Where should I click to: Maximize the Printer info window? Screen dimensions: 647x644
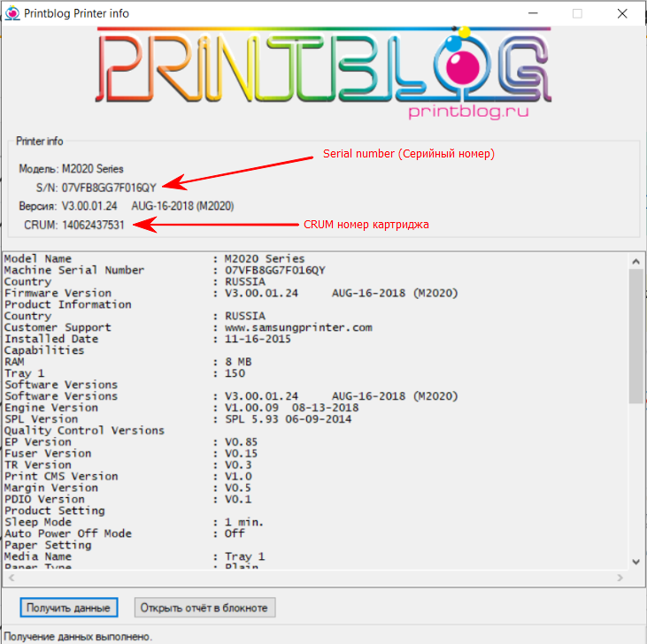tap(578, 13)
